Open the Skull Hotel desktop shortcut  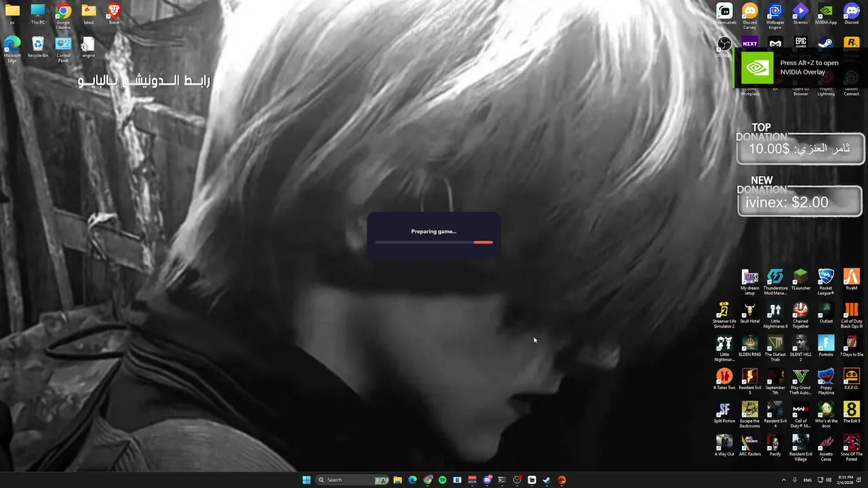pos(750,313)
